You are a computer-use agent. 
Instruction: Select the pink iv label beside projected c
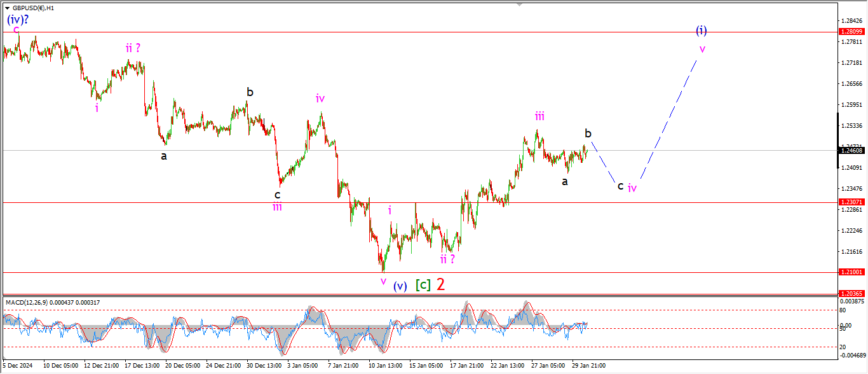(x=632, y=188)
